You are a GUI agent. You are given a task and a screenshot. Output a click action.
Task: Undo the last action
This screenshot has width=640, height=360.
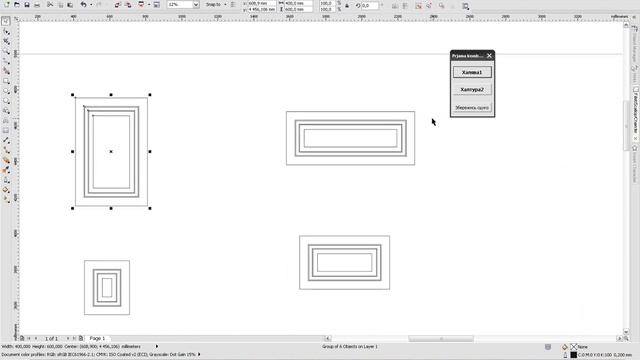click(x=83, y=4)
